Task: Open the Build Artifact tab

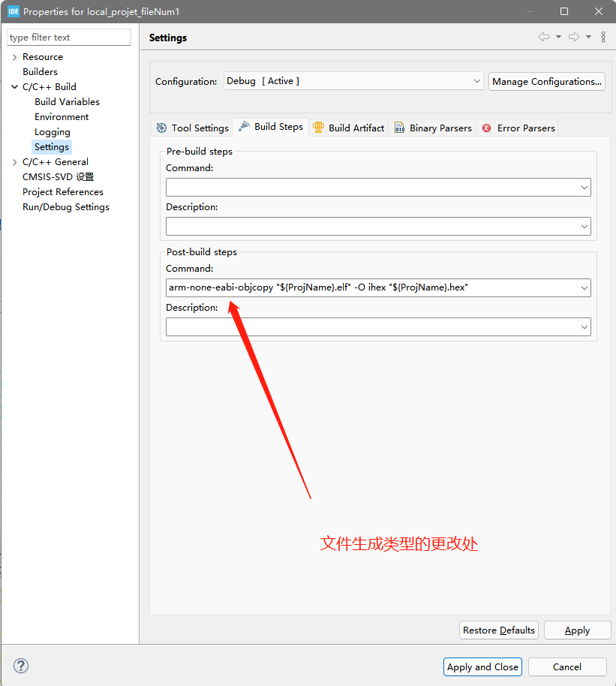Action: click(x=349, y=128)
